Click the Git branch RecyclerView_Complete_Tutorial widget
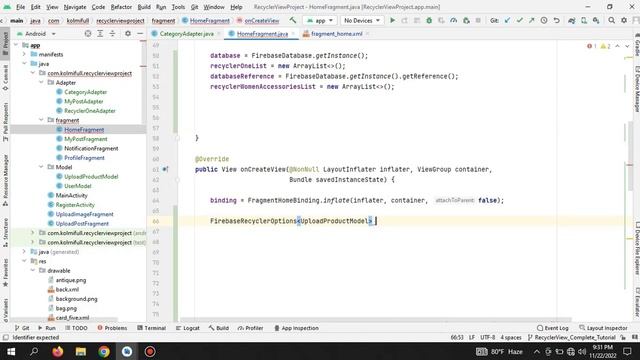 coord(571,338)
